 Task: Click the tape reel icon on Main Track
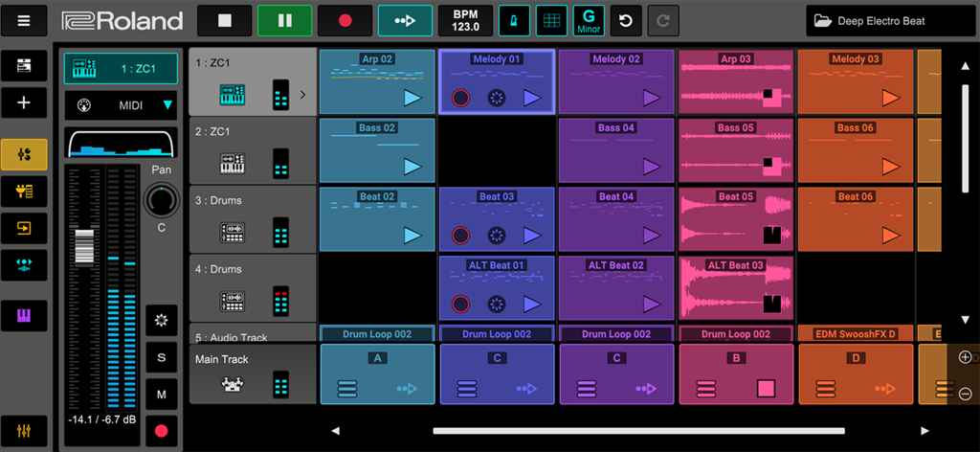pyautogui.click(x=233, y=384)
